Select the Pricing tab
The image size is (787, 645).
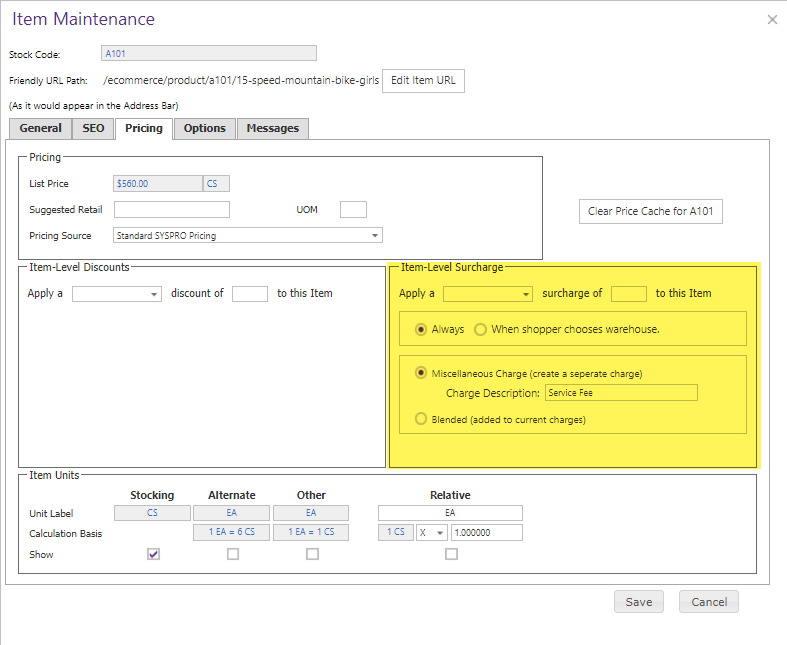144,128
